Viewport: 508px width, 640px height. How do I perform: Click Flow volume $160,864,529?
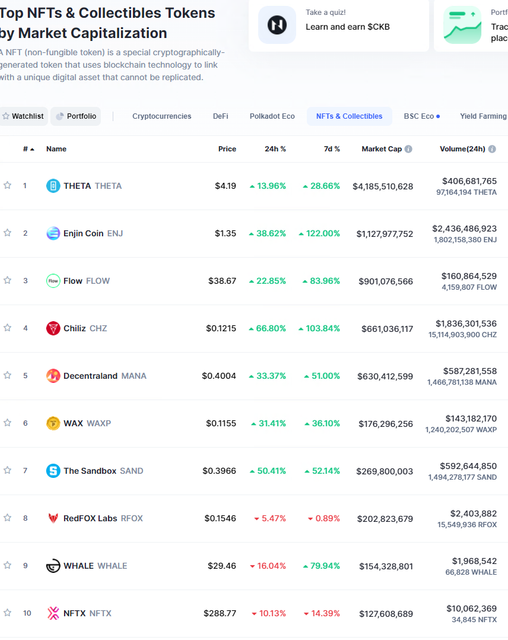[x=469, y=276]
